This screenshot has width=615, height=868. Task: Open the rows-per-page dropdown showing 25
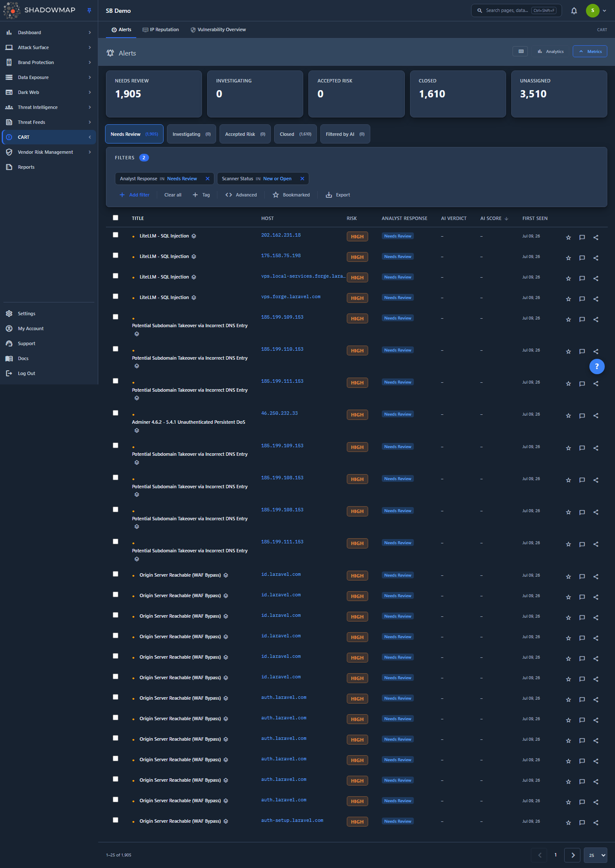click(595, 855)
